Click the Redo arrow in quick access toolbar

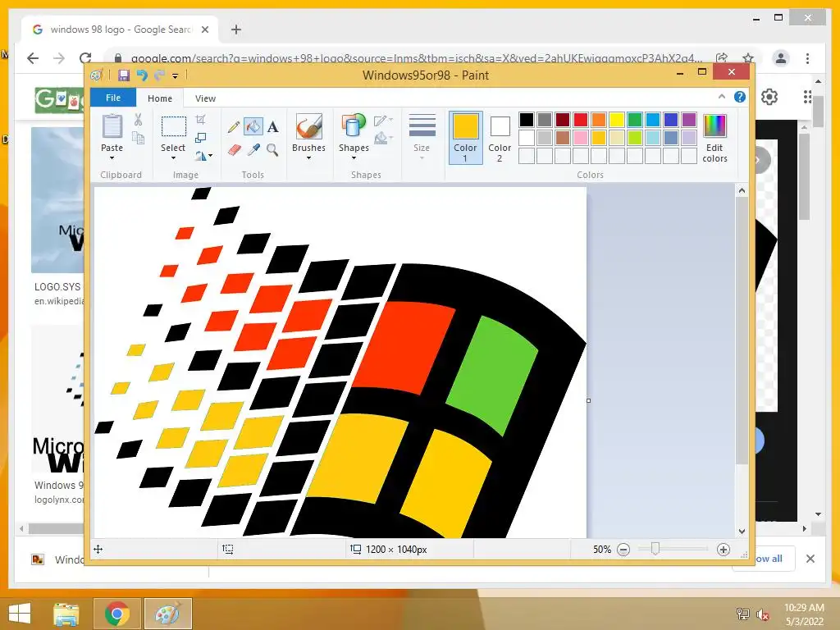pos(159,75)
